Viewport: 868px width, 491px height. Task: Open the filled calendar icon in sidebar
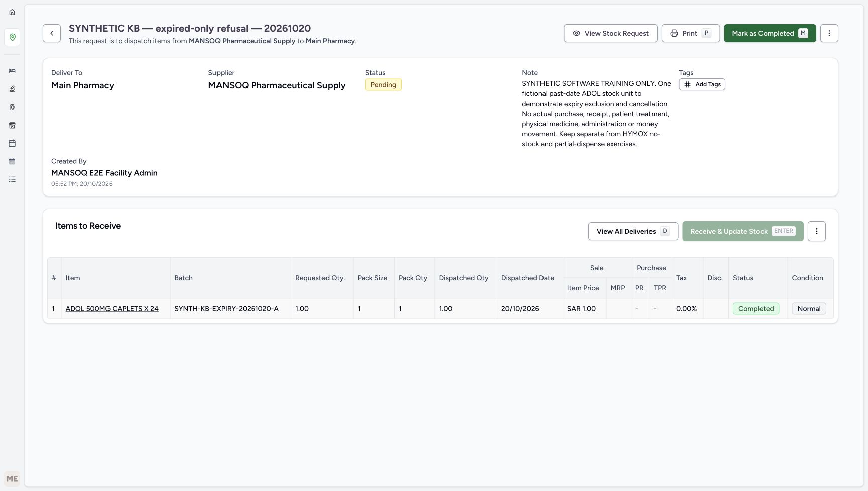click(12, 161)
